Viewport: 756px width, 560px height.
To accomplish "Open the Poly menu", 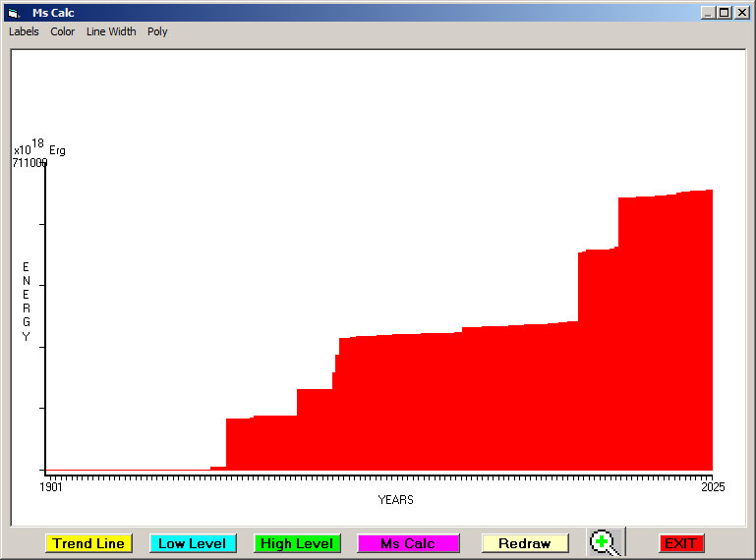I will click(x=157, y=31).
